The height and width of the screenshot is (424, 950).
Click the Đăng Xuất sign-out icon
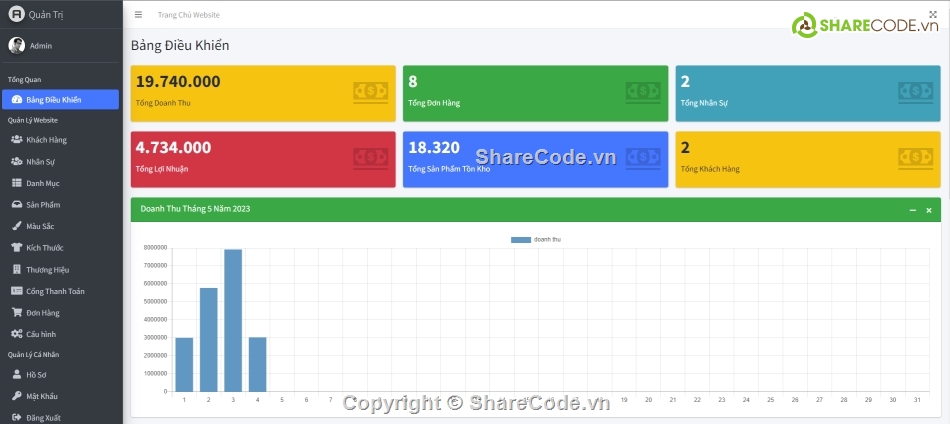(16, 418)
